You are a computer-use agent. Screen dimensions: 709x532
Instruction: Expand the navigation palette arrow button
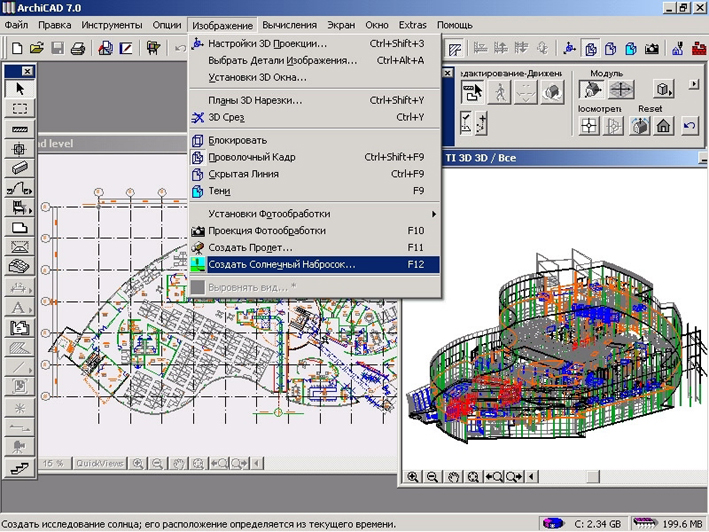tap(694, 86)
